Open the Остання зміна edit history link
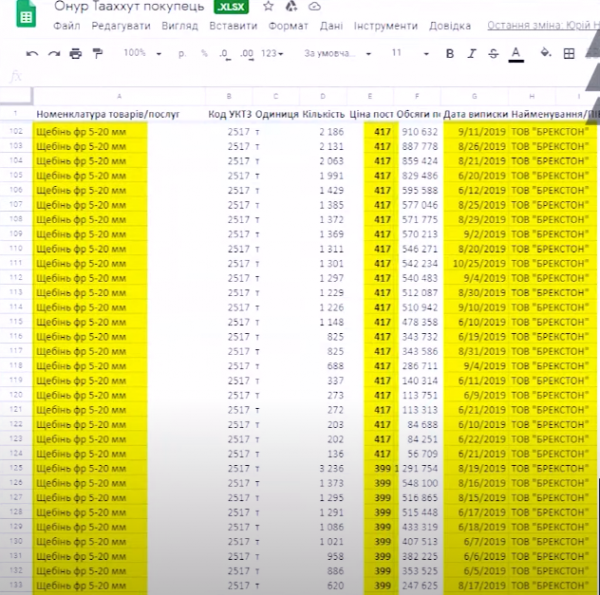 [x=543, y=25]
